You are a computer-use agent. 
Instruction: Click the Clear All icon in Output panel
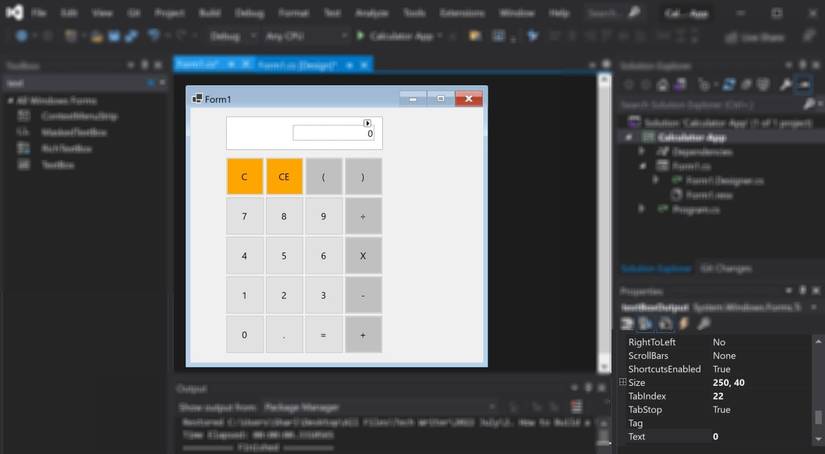click(577, 407)
